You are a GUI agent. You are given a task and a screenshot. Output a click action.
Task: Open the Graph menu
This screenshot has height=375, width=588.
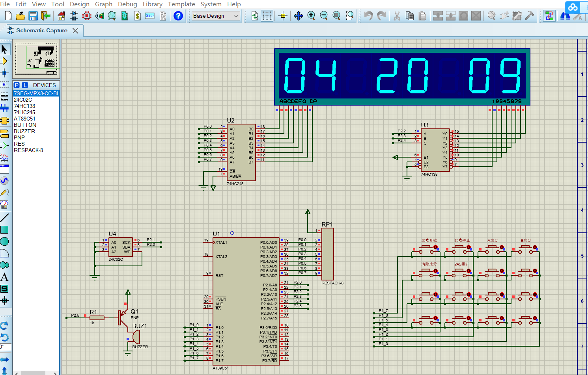[x=104, y=4]
